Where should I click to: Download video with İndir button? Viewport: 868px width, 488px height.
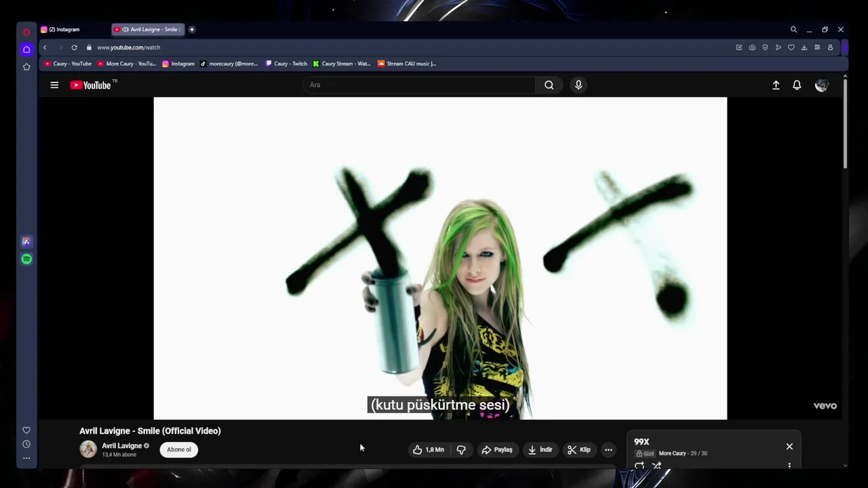[x=540, y=449]
